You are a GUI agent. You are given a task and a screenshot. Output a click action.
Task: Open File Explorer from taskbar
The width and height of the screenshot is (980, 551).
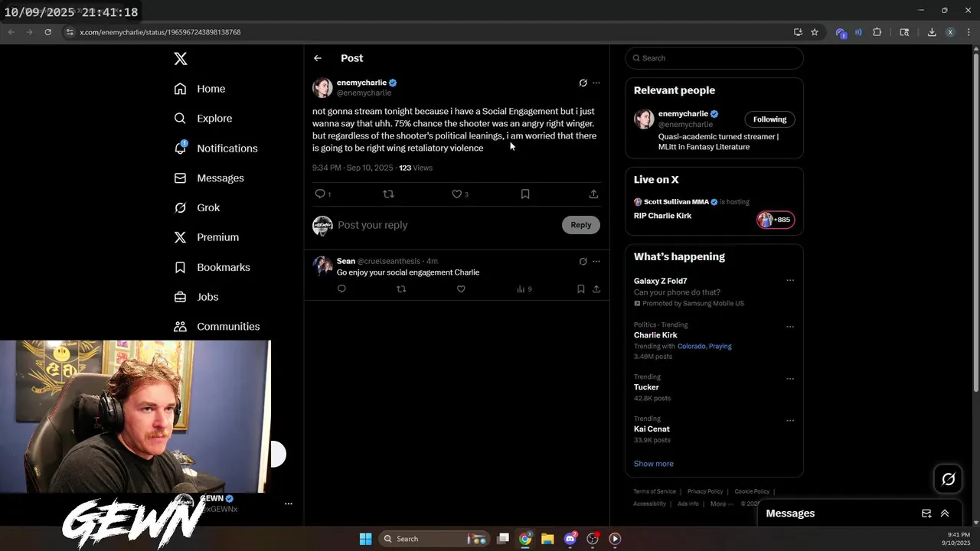547,539
